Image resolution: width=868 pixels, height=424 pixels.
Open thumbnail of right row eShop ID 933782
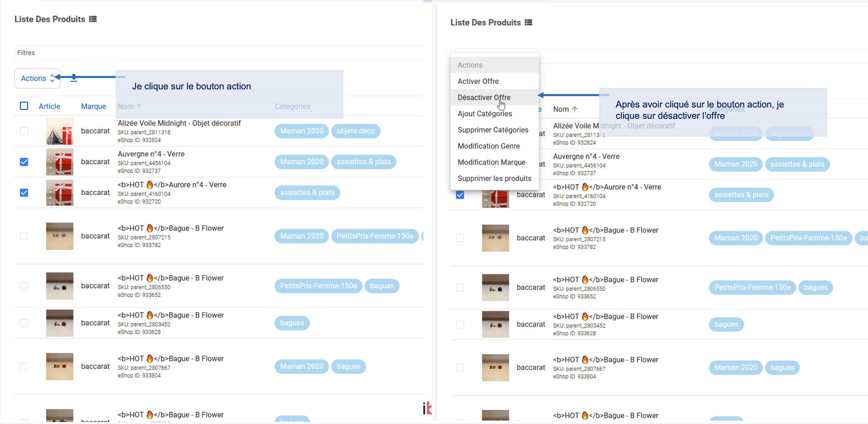495,238
